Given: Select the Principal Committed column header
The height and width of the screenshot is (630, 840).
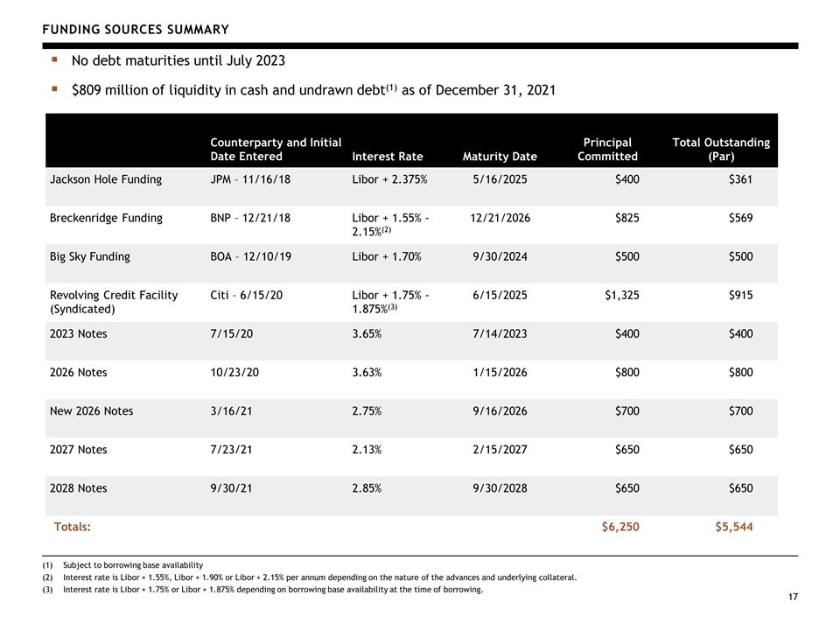Looking at the screenshot, I should pos(607,150).
